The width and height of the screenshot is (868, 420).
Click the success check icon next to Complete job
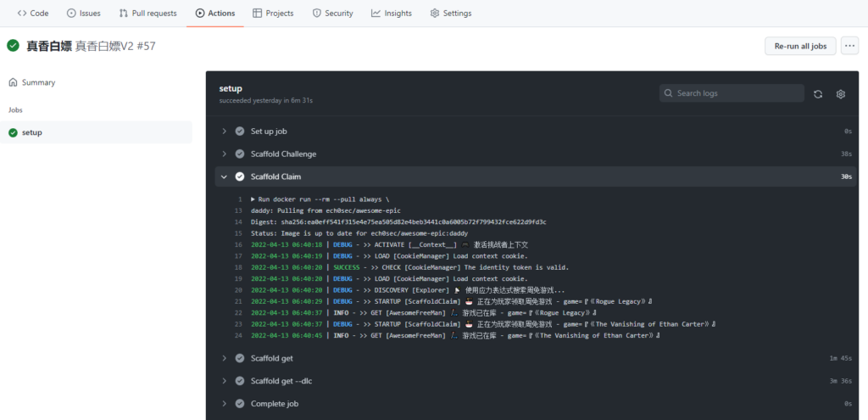pyautogui.click(x=240, y=404)
